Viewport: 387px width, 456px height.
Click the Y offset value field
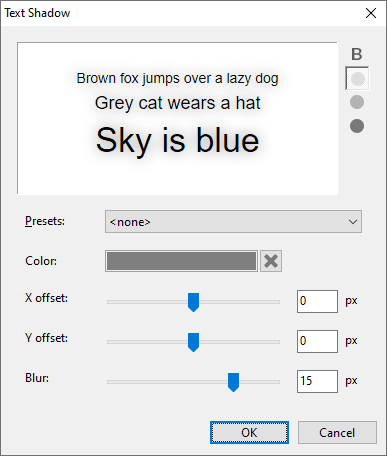coord(317,341)
